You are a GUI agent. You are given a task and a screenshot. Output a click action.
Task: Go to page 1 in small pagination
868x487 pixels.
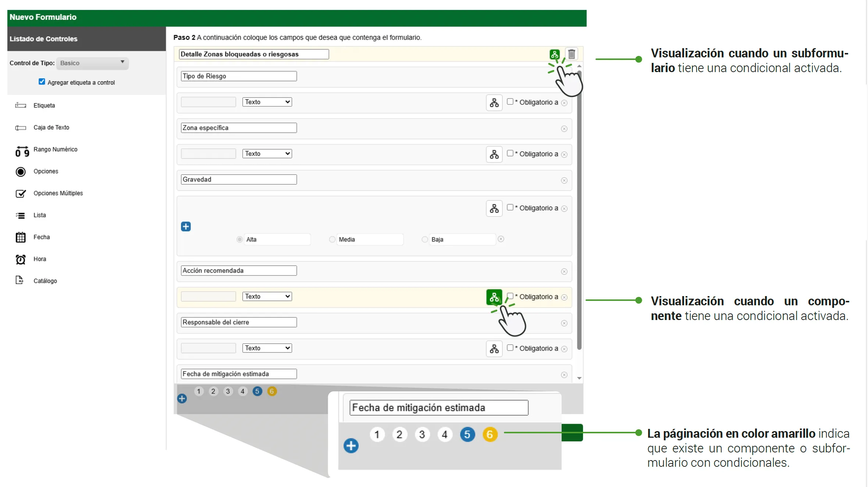coord(199,391)
